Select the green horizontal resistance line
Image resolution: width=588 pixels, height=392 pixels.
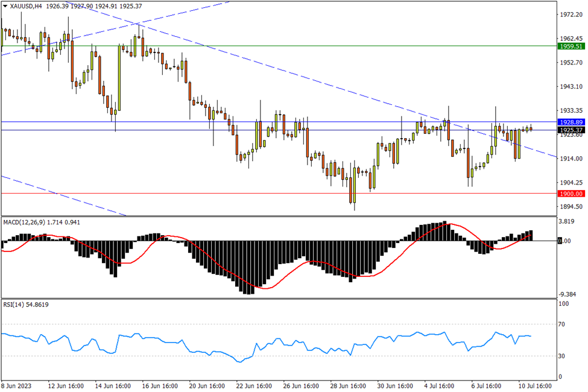302,46
